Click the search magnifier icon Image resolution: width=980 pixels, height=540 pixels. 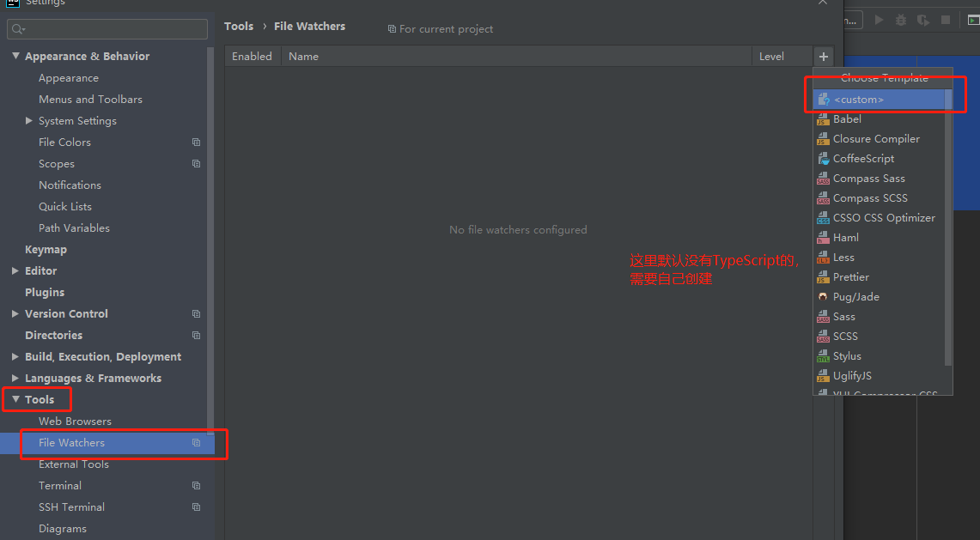click(x=17, y=28)
